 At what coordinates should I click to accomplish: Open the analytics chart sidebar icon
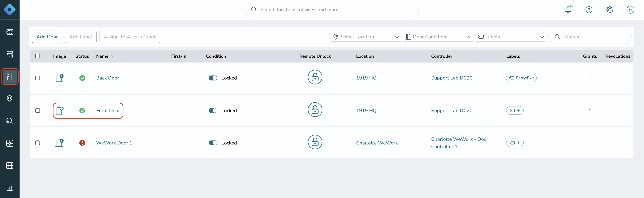(x=10, y=187)
